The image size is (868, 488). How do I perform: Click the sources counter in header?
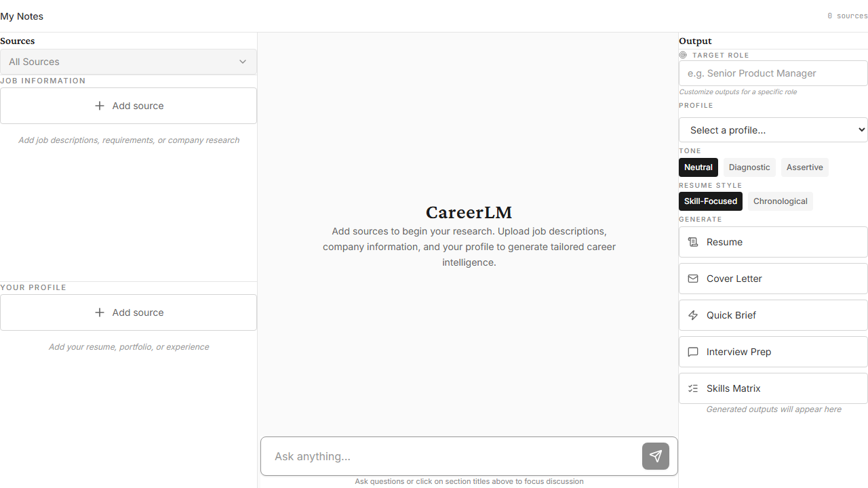(847, 16)
